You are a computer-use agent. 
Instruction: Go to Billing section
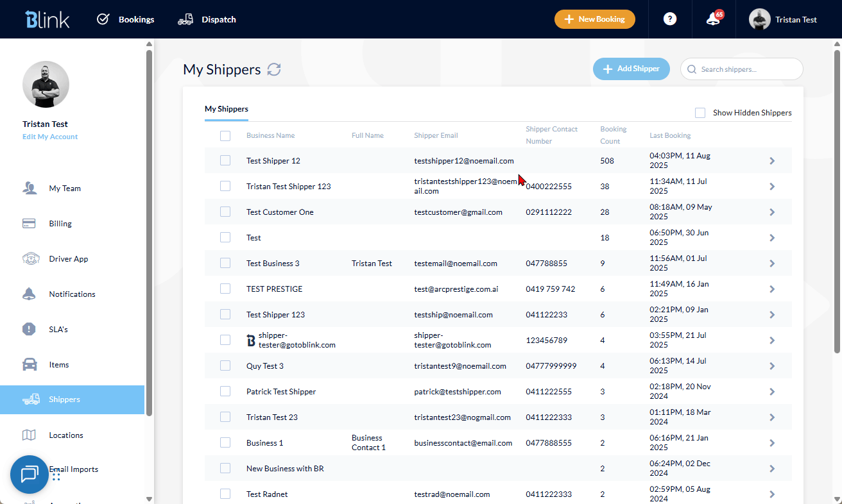click(60, 224)
